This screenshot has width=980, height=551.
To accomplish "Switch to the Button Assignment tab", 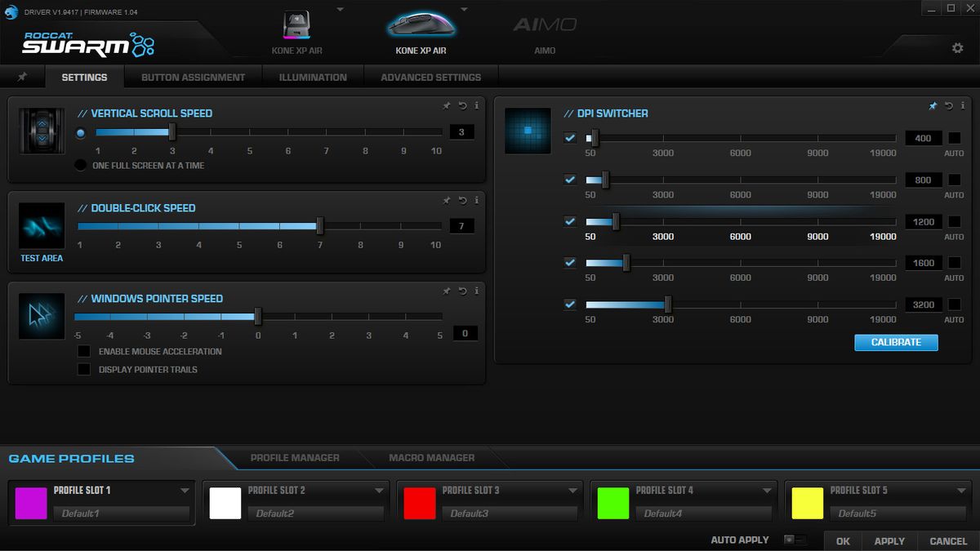I will point(193,77).
